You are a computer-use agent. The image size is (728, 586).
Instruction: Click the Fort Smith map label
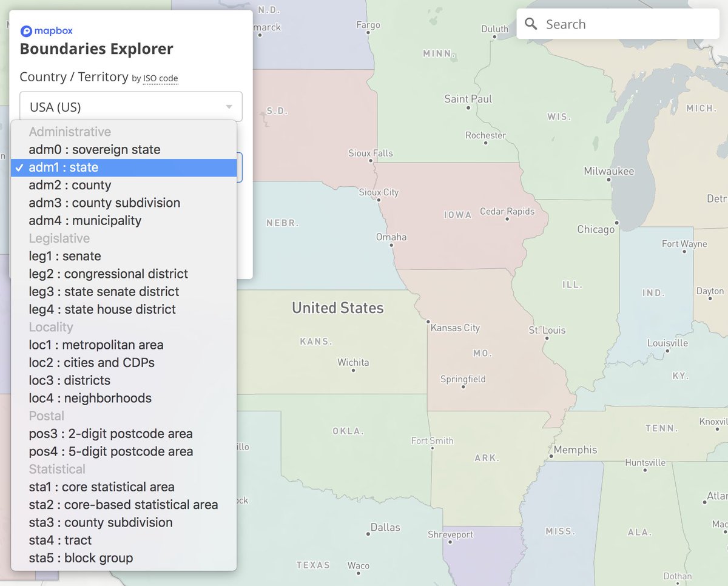(432, 440)
